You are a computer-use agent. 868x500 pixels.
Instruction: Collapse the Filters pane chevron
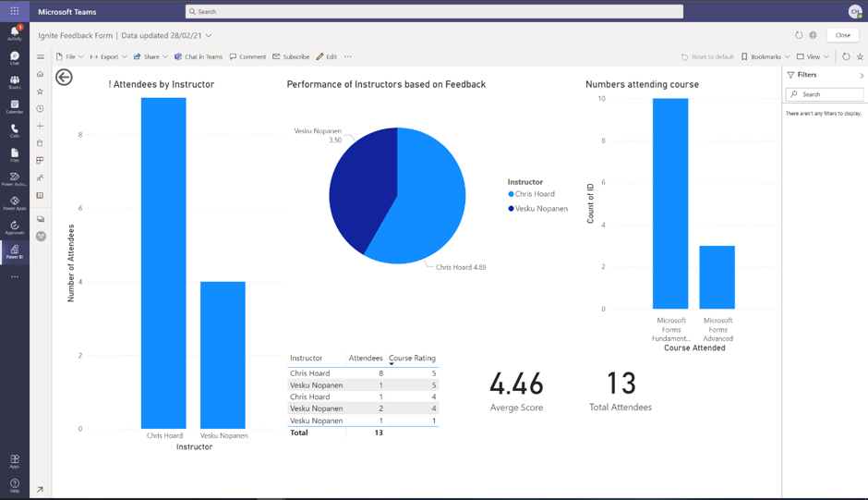(862, 76)
